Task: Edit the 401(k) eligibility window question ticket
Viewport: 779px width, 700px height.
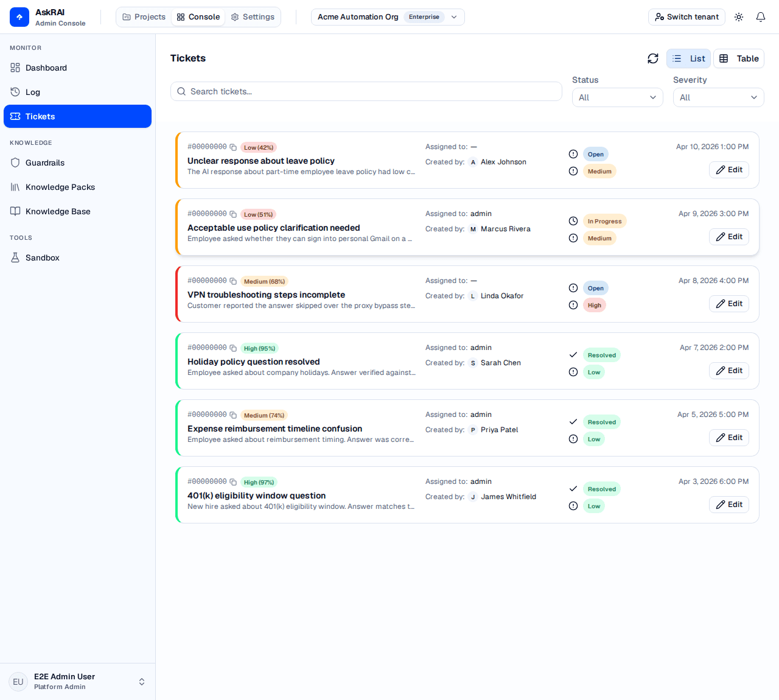Action: [x=729, y=505]
